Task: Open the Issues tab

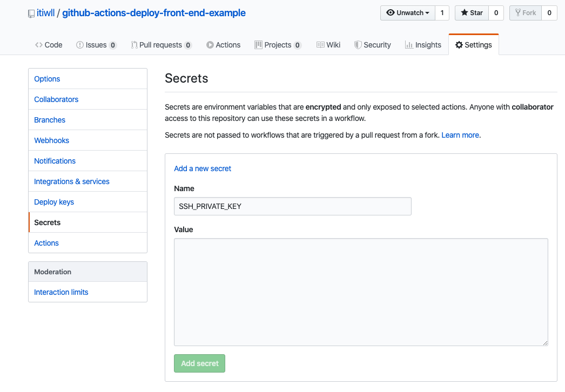Action: point(96,45)
